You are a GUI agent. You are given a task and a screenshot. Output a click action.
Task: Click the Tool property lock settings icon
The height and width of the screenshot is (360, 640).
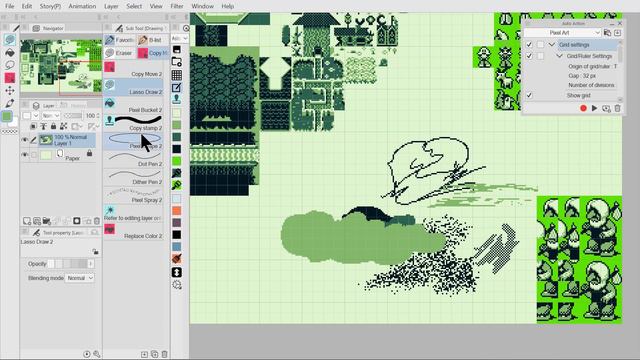tap(95, 251)
